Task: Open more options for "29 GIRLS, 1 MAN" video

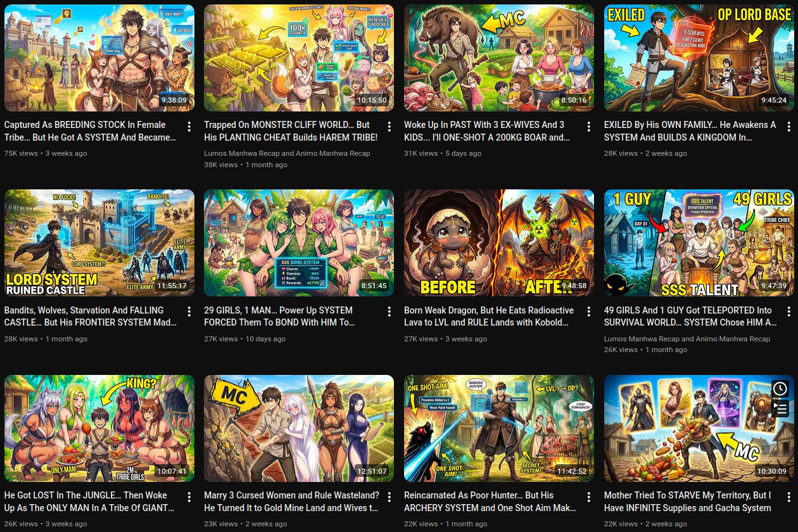Action: click(389, 312)
